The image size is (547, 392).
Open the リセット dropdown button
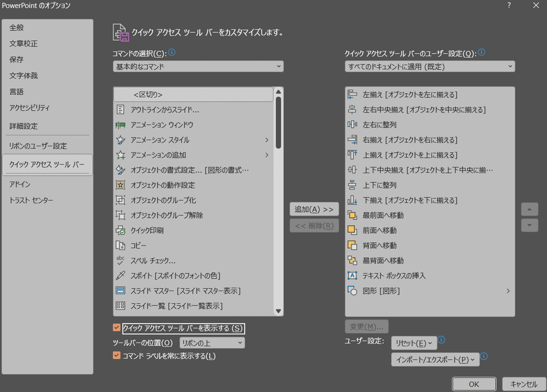[414, 343]
